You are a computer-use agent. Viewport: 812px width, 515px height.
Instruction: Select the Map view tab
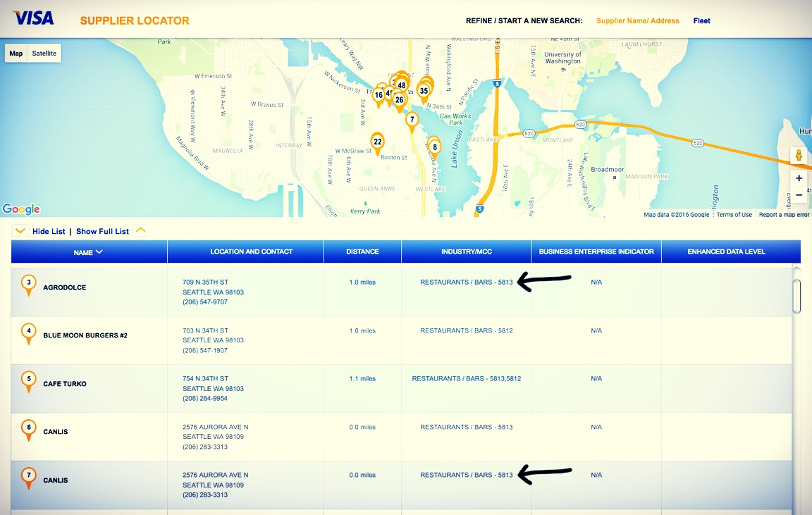click(16, 54)
